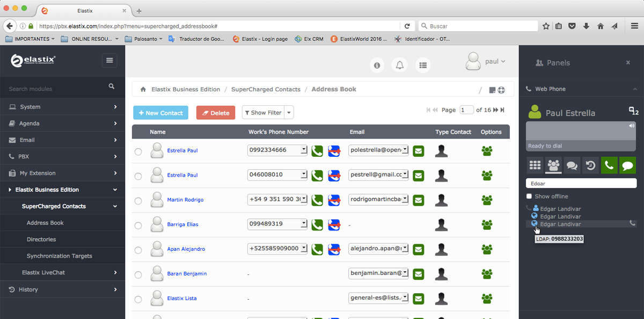Enable the Show offline checkbox

click(529, 197)
